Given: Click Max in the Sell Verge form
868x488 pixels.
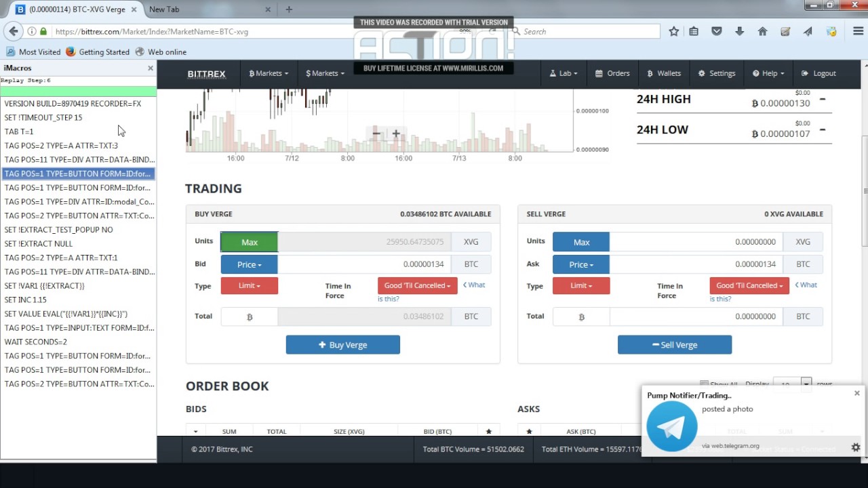Looking at the screenshot, I should click(x=581, y=242).
